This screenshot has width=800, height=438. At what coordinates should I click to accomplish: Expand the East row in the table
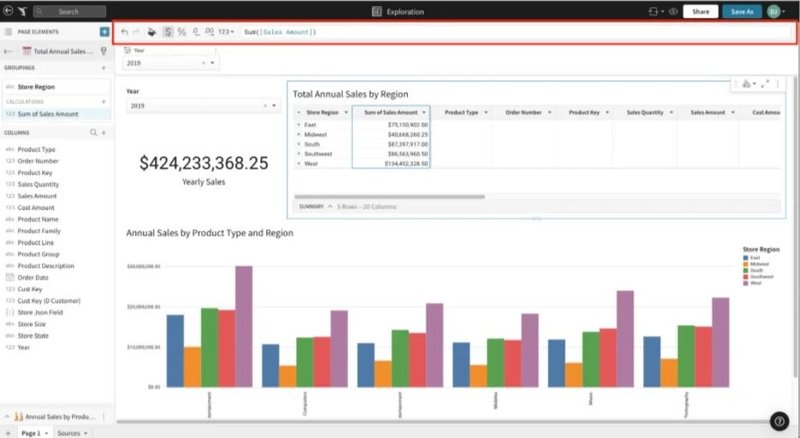point(299,125)
